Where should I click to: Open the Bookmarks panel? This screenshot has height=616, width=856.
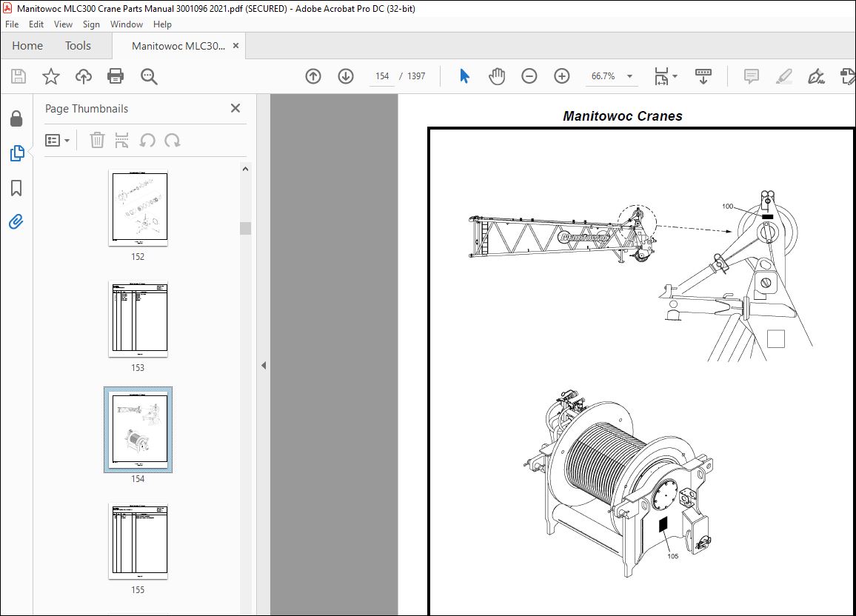pyautogui.click(x=16, y=188)
